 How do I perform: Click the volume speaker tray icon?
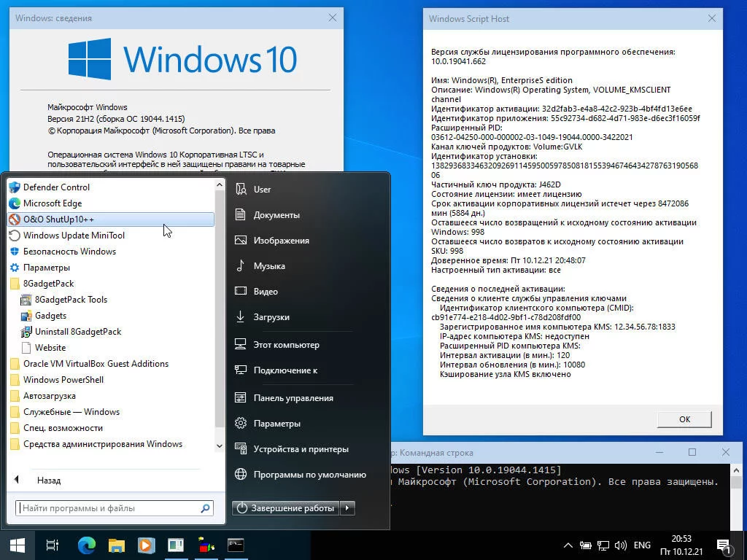point(621,545)
